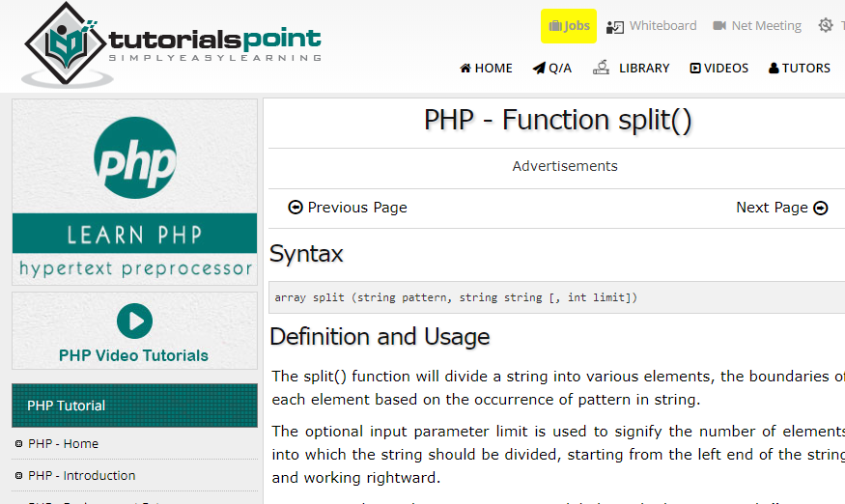Click the 'PHP - Function split()' title
Image resolution: width=845 pixels, height=504 pixels.
tap(558, 120)
